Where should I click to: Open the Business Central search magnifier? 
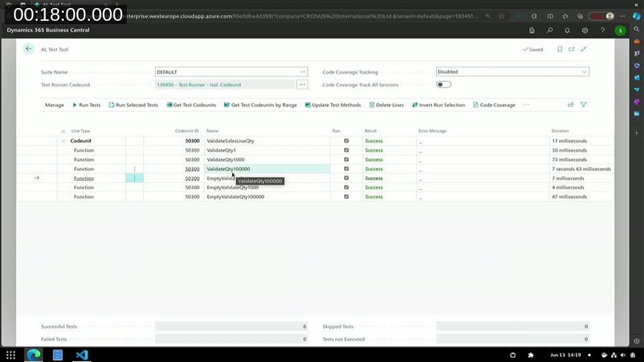(x=549, y=30)
